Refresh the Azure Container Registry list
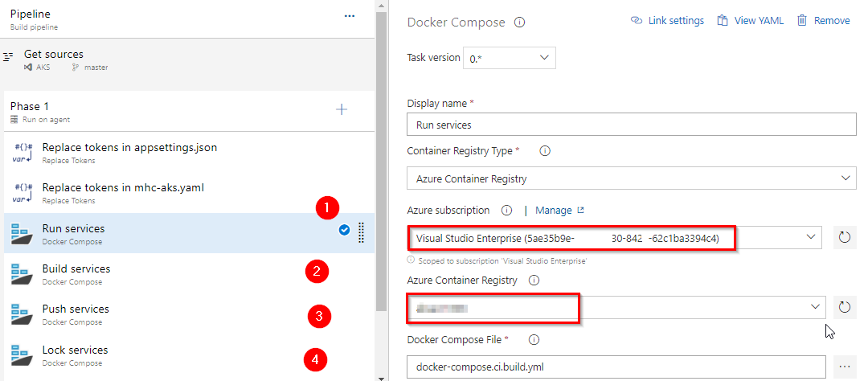The image size is (868, 381). pos(844,307)
